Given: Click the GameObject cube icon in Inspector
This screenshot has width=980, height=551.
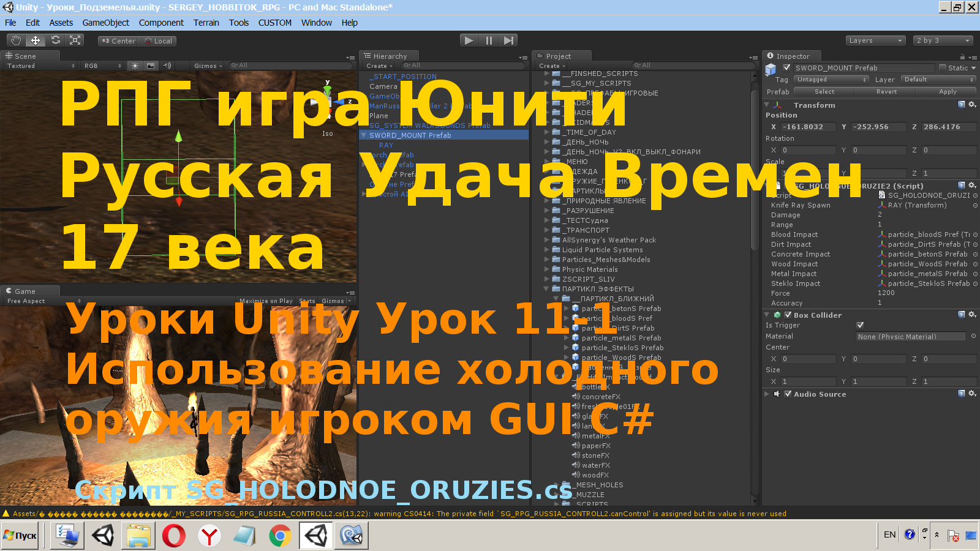Looking at the screenshot, I should pyautogui.click(x=771, y=69).
